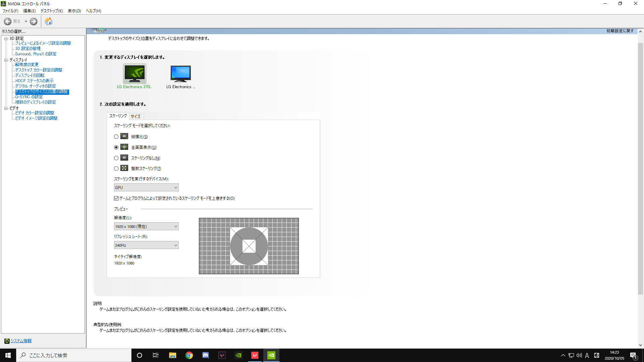Screen dimensions: 644x362
Task: Open the 1920 x 1080 resolution dropdown
Action: pos(146,227)
